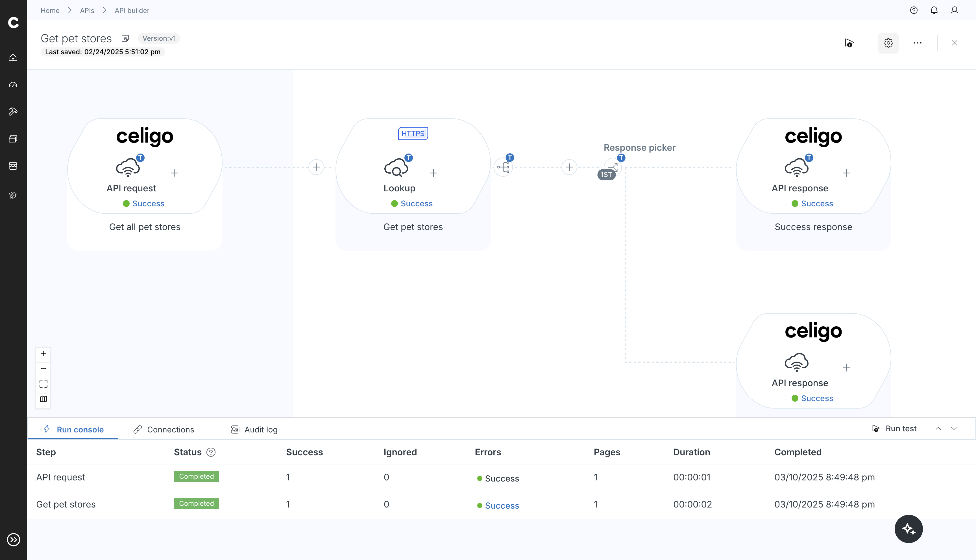The height and width of the screenshot is (560, 976).
Task: Click the branching router icon after Lookup
Action: [503, 167]
